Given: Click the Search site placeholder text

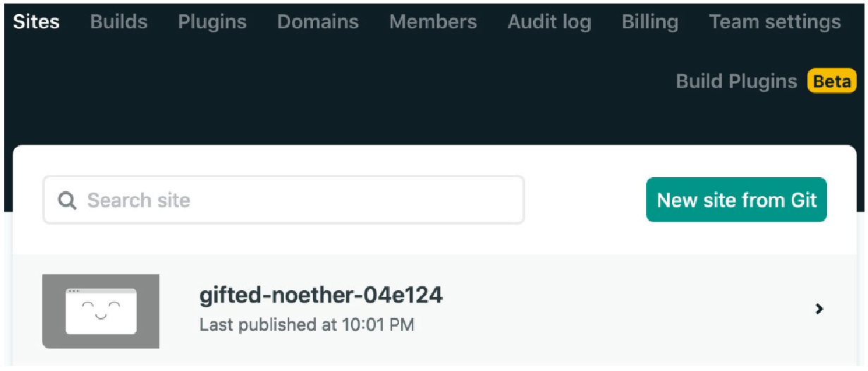Looking at the screenshot, I should coord(139,200).
